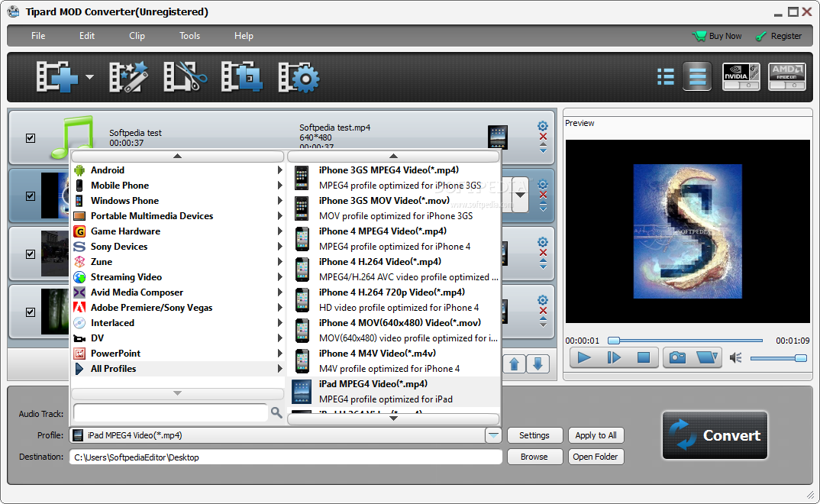Start conversion with Convert button
The width and height of the screenshot is (820, 504).
click(715, 435)
